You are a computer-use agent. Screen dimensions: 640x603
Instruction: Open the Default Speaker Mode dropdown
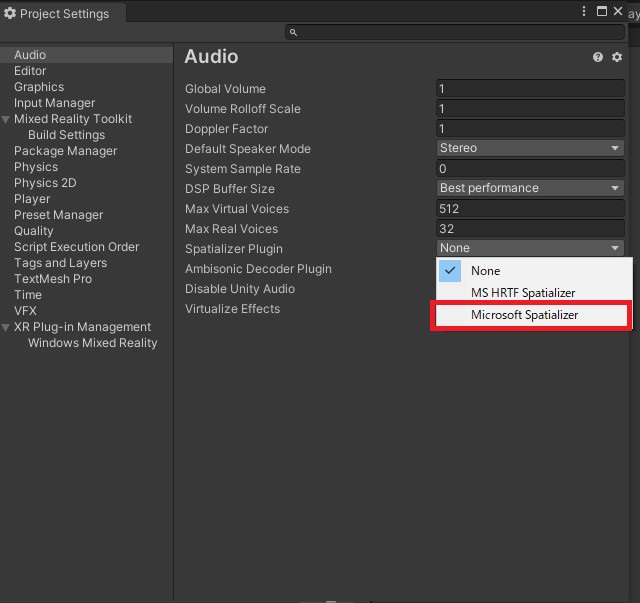point(530,148)
